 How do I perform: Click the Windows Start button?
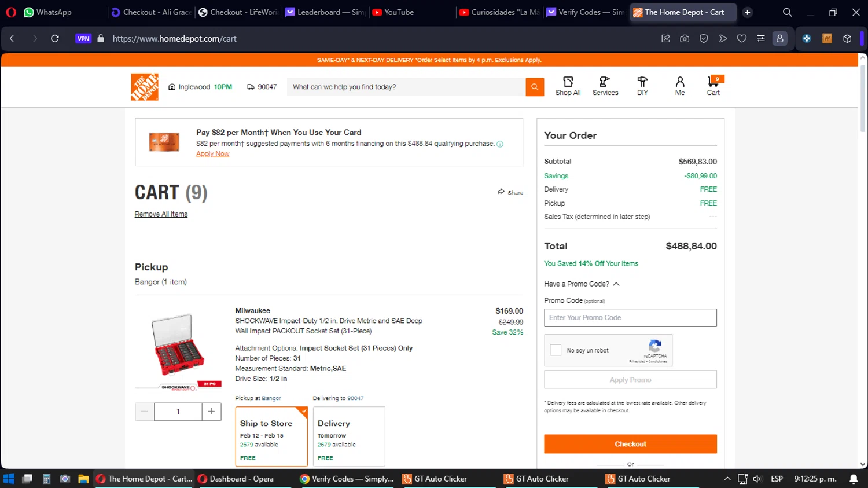(9, 479)
